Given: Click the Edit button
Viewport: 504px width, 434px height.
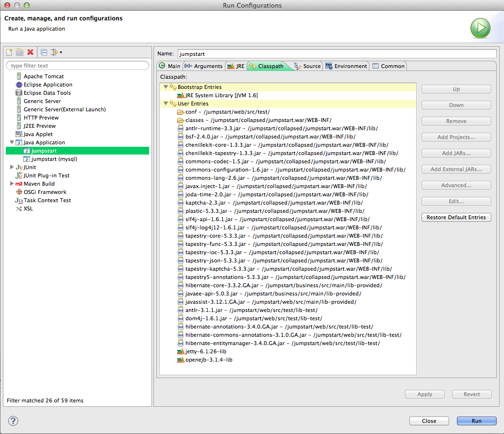Looking at the screenshot, I should [456, 201].
